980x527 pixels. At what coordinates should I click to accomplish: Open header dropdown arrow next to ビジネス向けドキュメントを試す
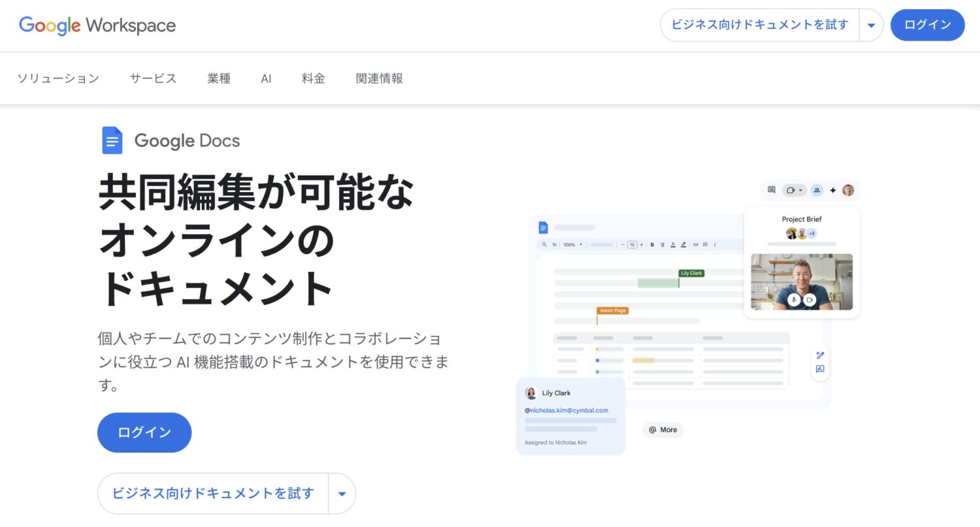coord(871,25)
